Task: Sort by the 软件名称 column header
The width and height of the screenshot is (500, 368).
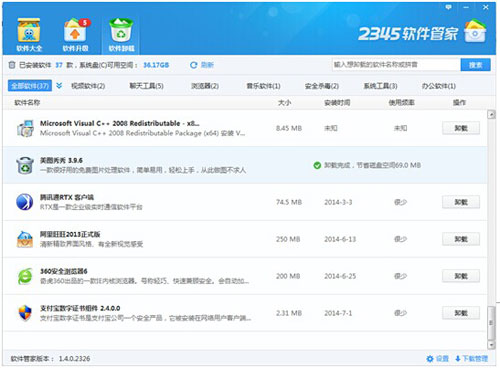Action: tap(27, 103)
